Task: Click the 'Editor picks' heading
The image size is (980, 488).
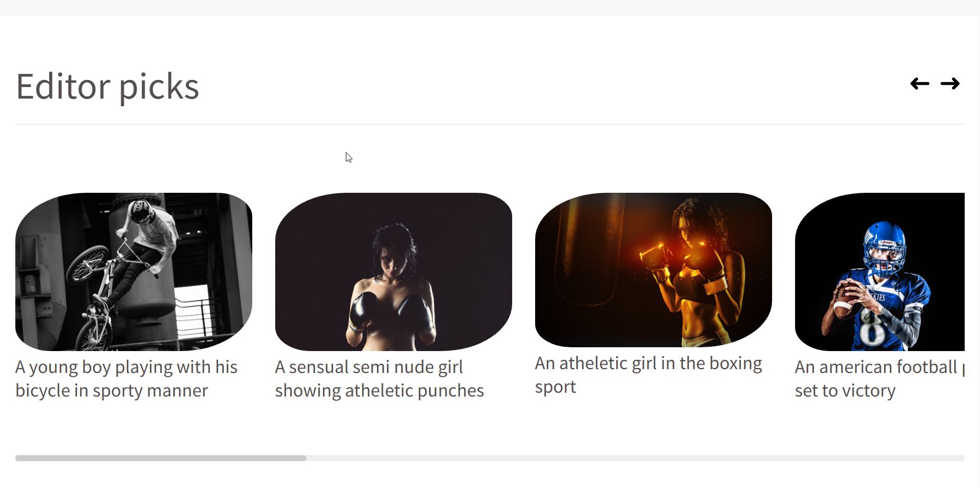Action: pyautogui.click(x=107, y=87)
